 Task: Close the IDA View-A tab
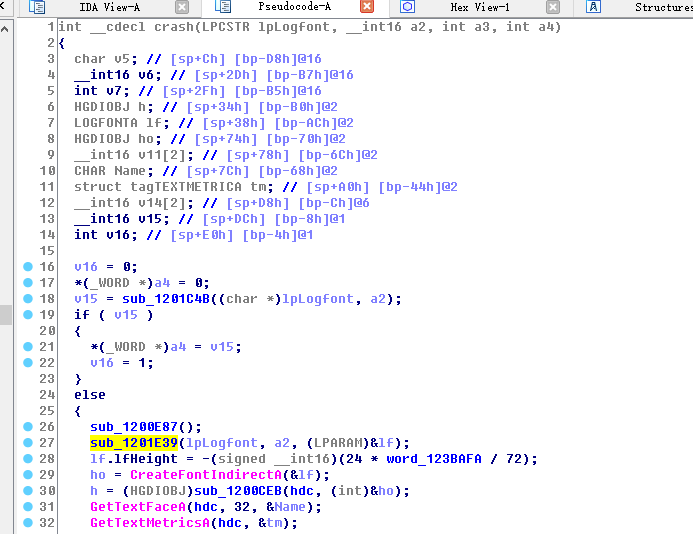point(182,7)
